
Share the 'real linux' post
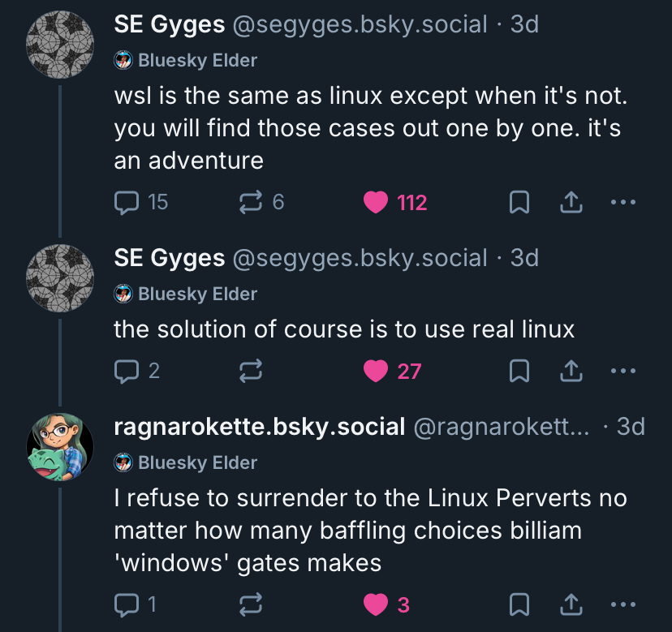(571, 371)
